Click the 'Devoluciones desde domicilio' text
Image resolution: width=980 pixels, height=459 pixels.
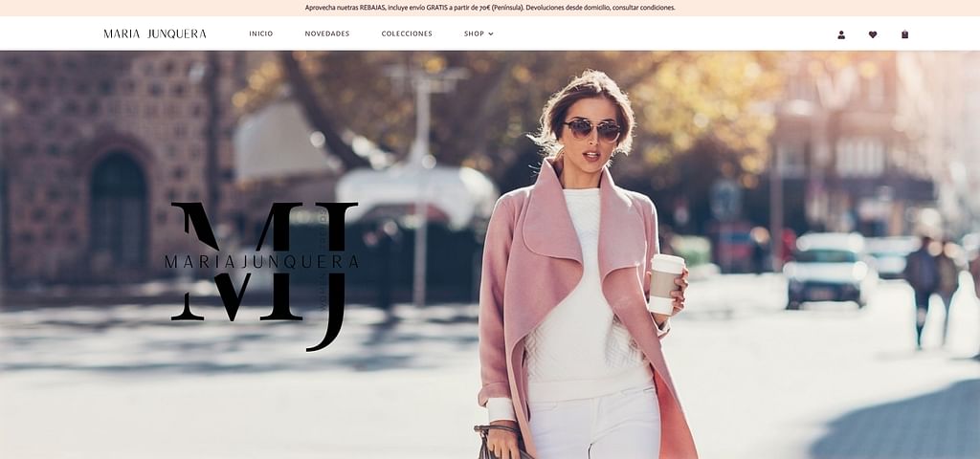point(570,8)
